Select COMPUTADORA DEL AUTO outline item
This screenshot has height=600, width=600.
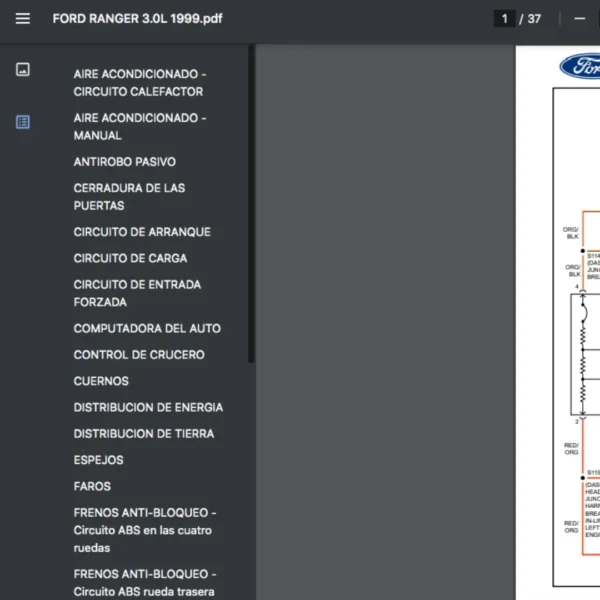pyautogui.click(x=147, y=328)
